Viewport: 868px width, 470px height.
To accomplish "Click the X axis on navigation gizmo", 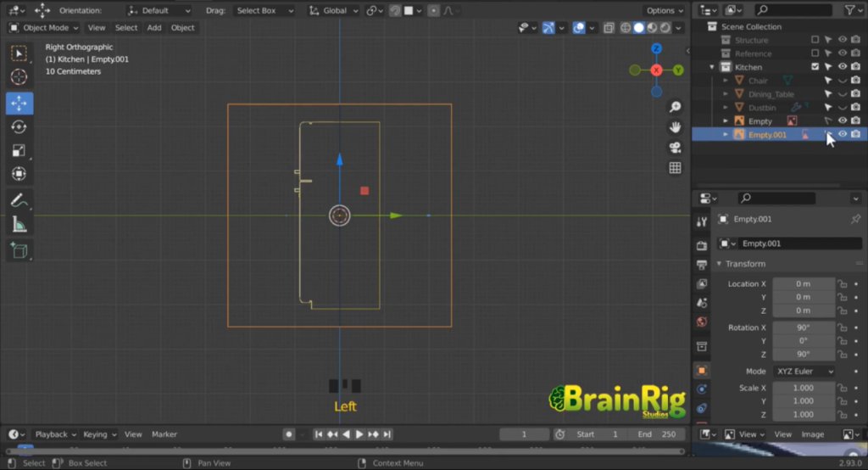I will [656, 70].
